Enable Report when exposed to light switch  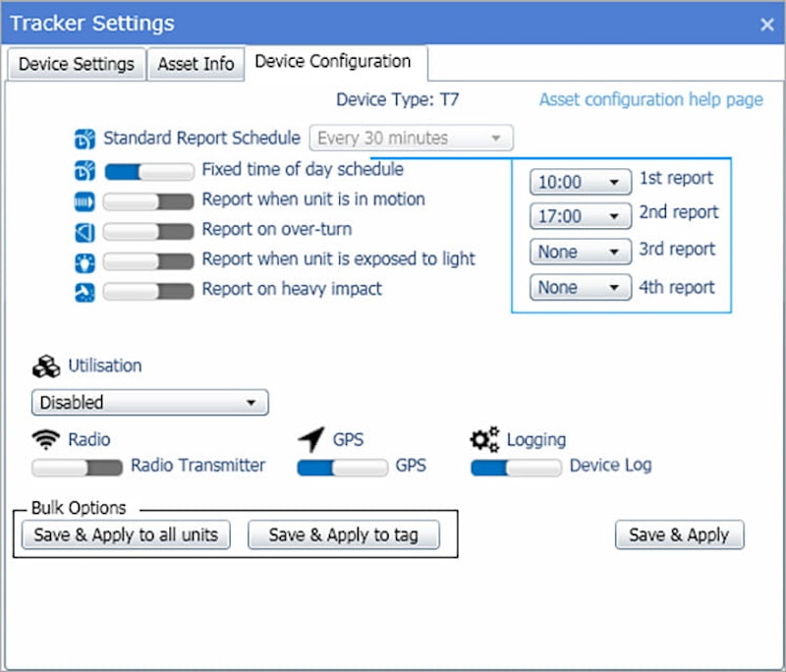[148, 261]
